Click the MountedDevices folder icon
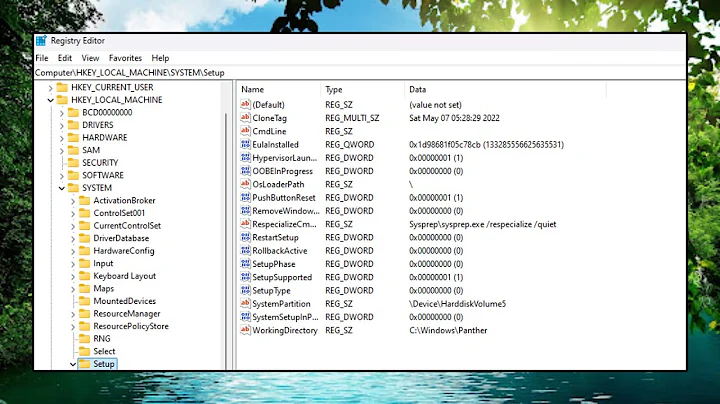This screenshot has width=720, height=404. point(84,301)
